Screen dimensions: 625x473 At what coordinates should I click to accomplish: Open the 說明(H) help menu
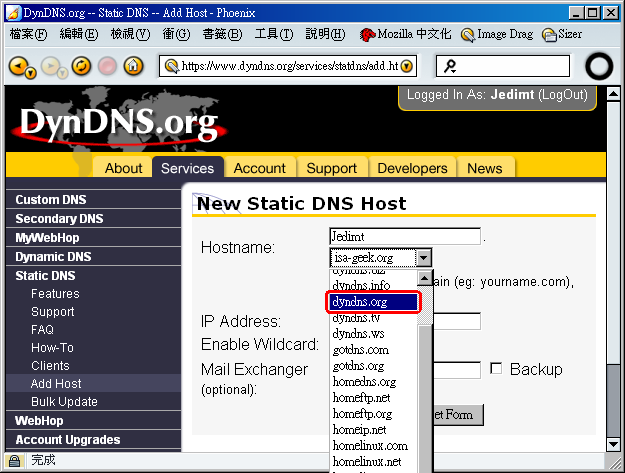coord(325,35)
